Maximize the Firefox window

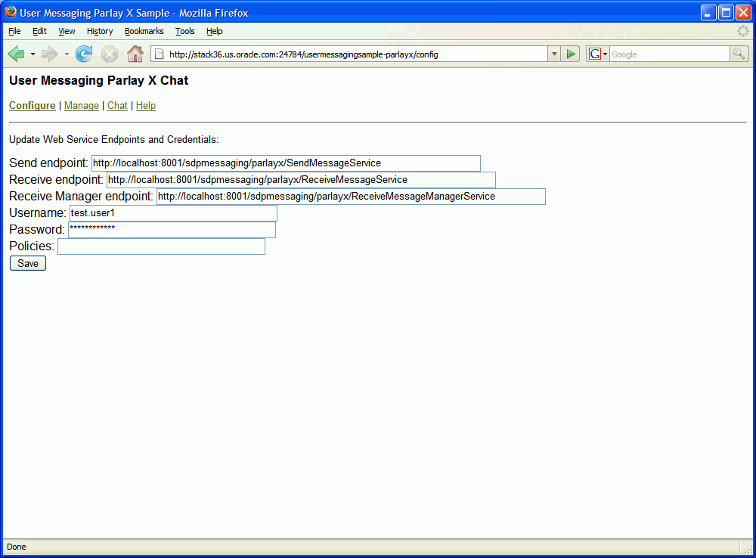(x=726, y=13)
